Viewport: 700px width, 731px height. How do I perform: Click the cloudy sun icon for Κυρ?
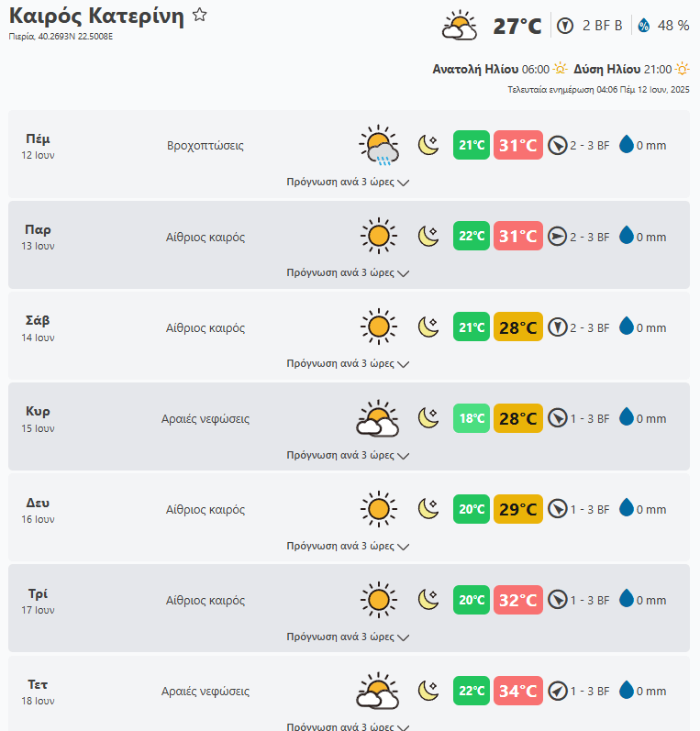click(x=378, y=418)
